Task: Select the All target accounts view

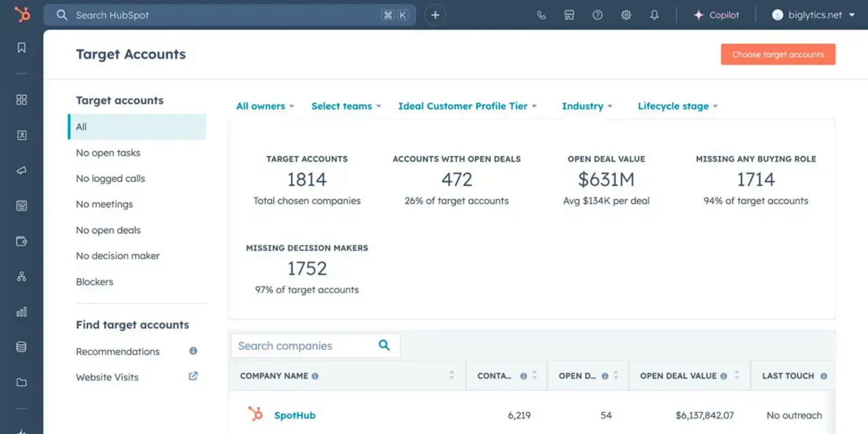Action: tap(137, 127)
